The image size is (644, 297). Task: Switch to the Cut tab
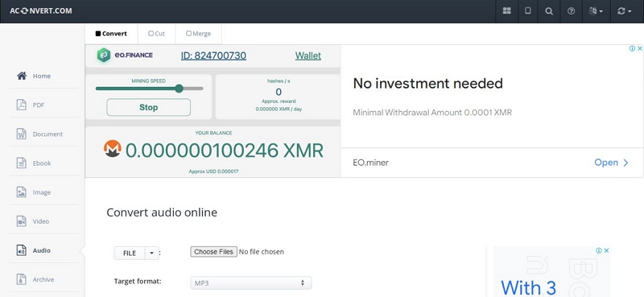156,34
